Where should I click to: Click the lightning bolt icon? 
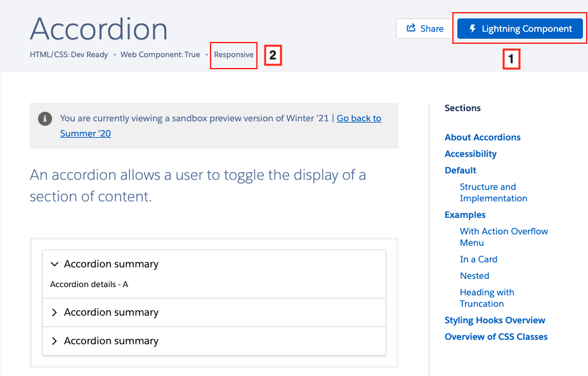pyautogui.click(x=473, y=29)
